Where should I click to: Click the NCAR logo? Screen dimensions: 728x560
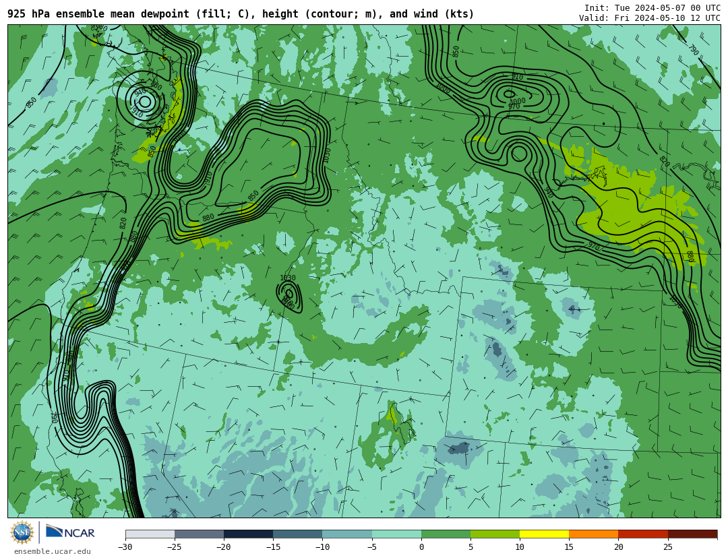[70, 532]
